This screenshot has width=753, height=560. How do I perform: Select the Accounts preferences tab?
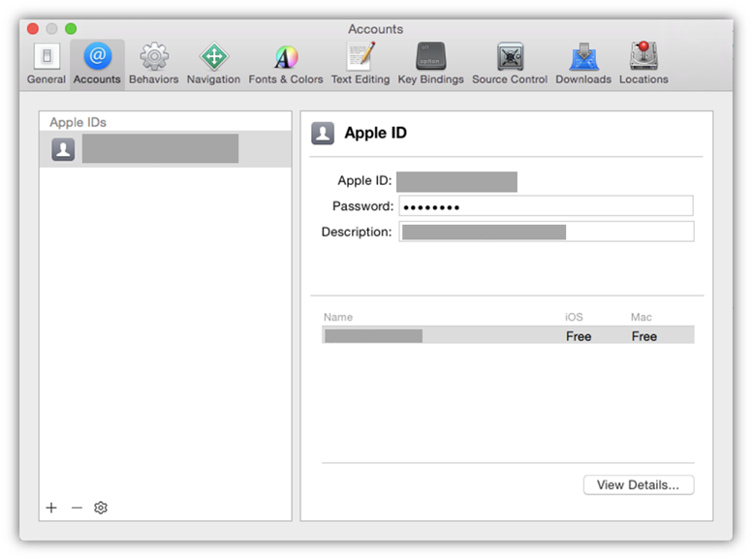[97, 64]
